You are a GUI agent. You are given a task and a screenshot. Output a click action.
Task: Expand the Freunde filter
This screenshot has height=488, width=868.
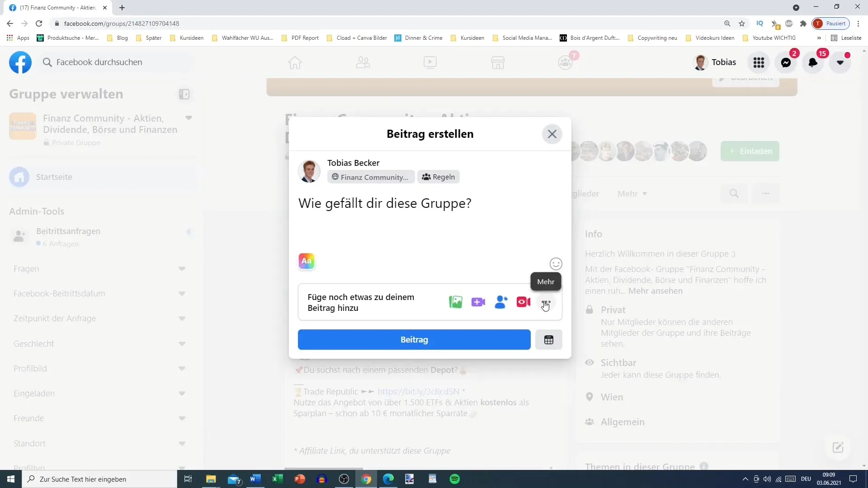click(182, 418)
